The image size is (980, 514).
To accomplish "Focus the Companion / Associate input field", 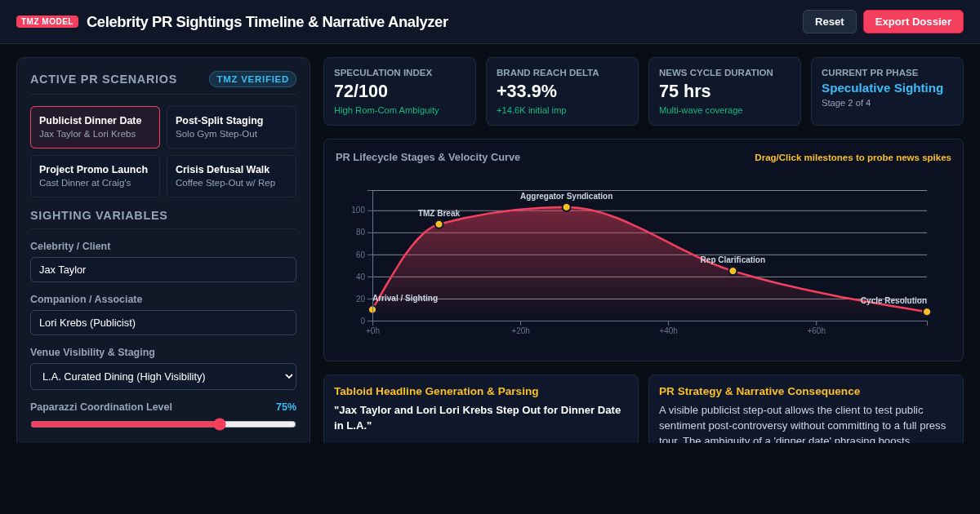I will (163, 322).
